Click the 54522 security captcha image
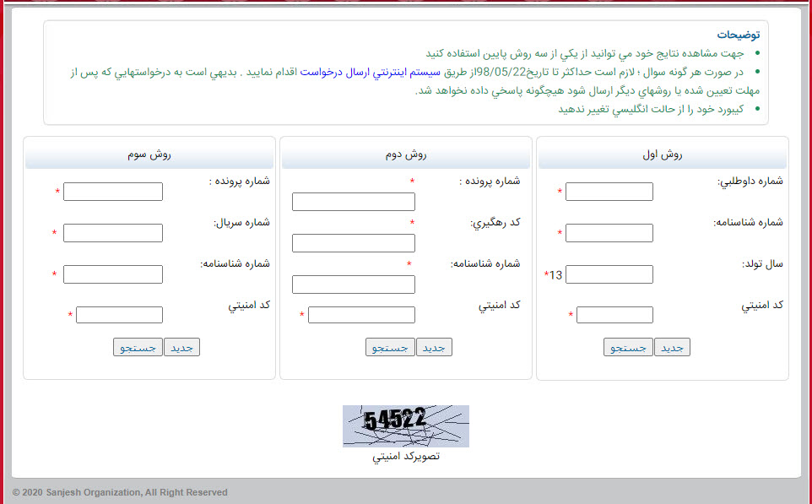This screenshot has width=812, height=504. [x=405, y=425]
